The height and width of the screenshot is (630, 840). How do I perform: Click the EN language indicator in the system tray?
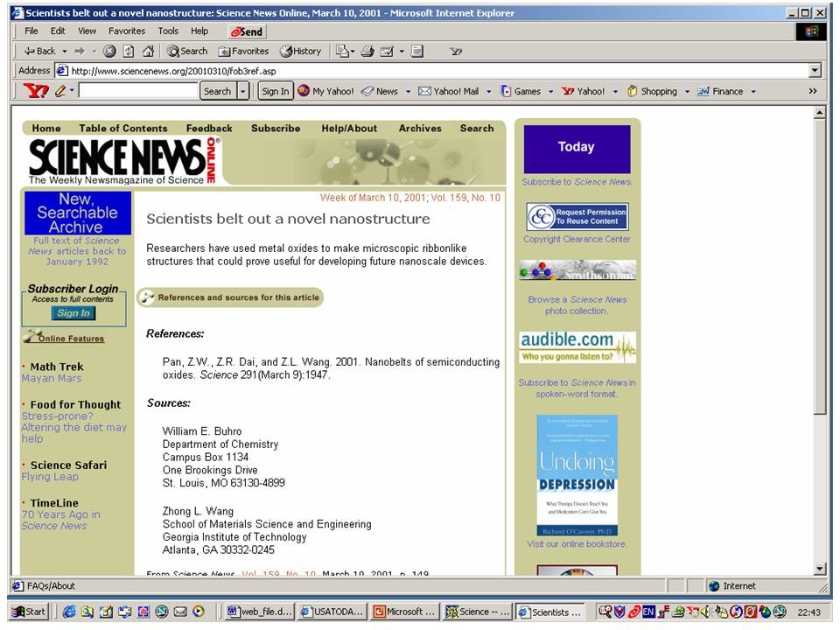coord(648,612)
